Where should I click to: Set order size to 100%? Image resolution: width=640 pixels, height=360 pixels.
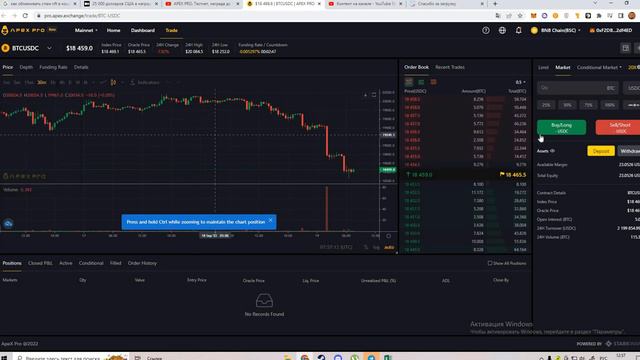click(x=610, y=105)
